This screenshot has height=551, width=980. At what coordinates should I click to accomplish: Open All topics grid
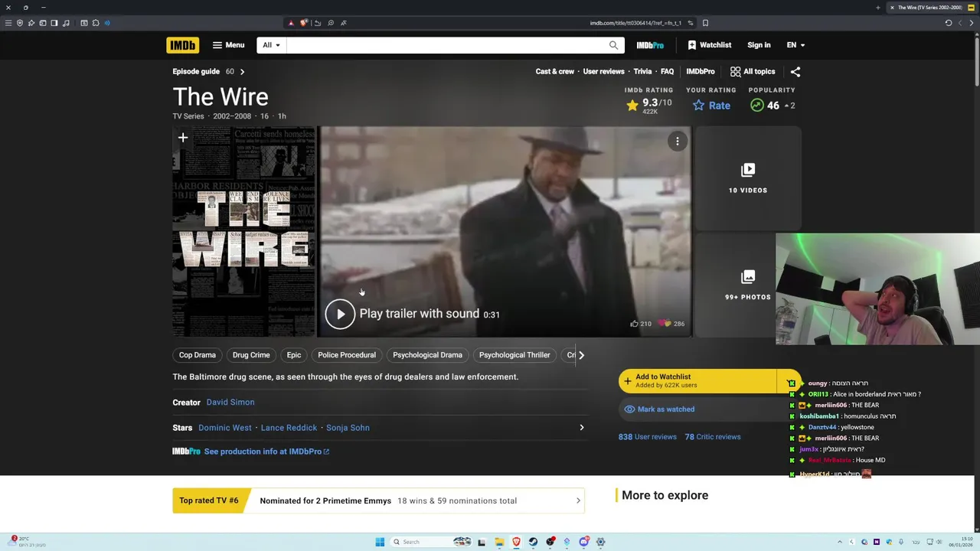pos(753,71)
